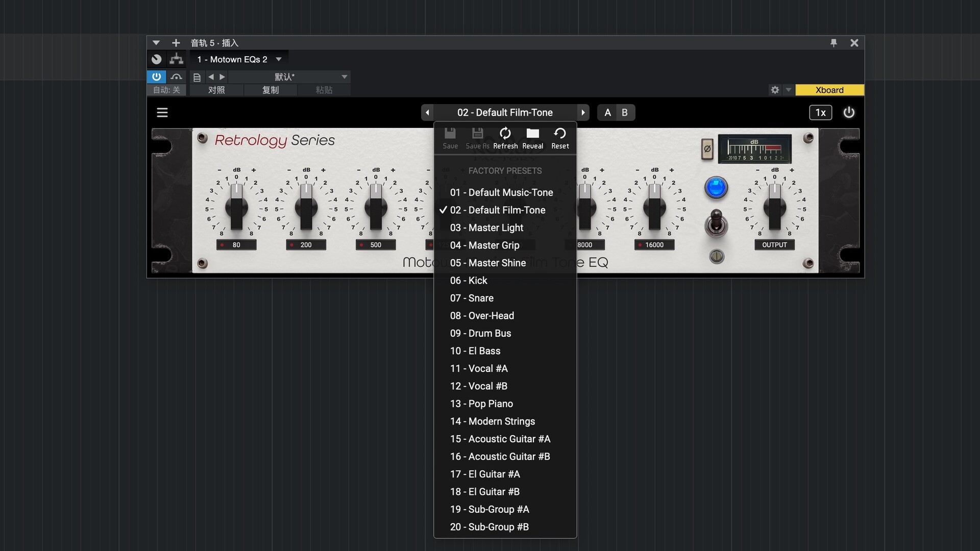Choose preset 11 - Vocal #A
The height and width of the screenshot is (551, 980).
505,368
